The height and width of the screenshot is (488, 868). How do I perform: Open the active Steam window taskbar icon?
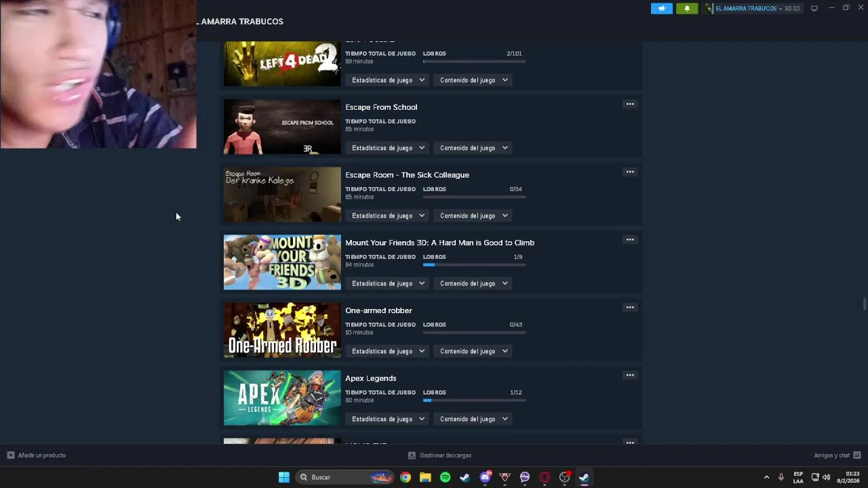coord(584,477)
